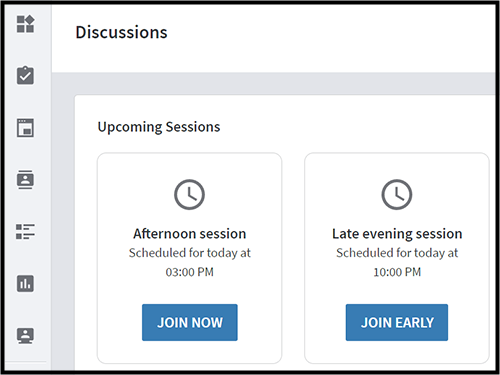Join the Afternoon session with JOIN NOW
The width and height of the screenshot is (500, 375).
[x=190, y=322]
